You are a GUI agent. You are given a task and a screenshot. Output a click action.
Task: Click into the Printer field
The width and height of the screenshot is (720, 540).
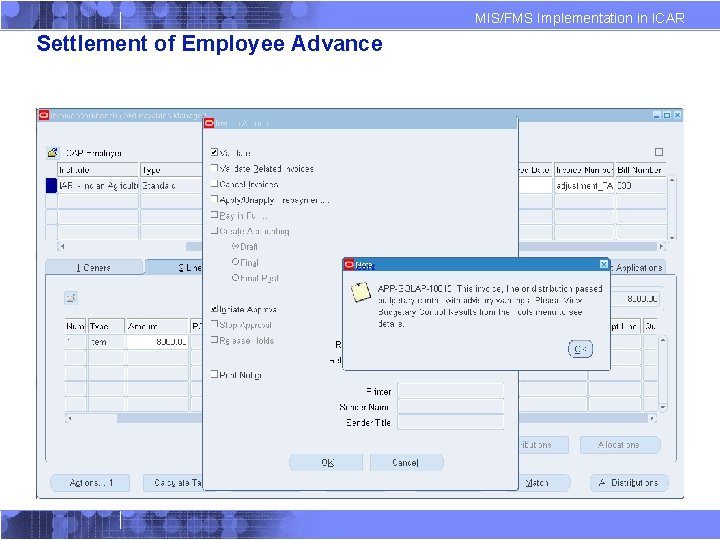450,391
